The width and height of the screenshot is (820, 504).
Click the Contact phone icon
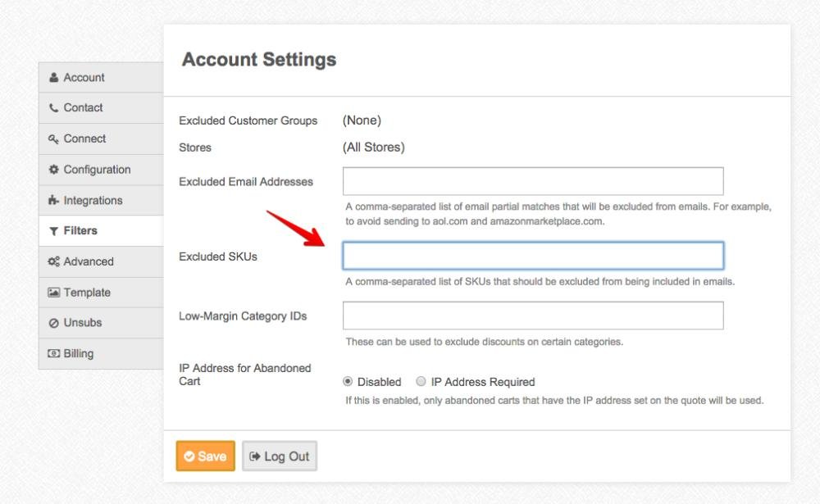[x=54, y=108]
